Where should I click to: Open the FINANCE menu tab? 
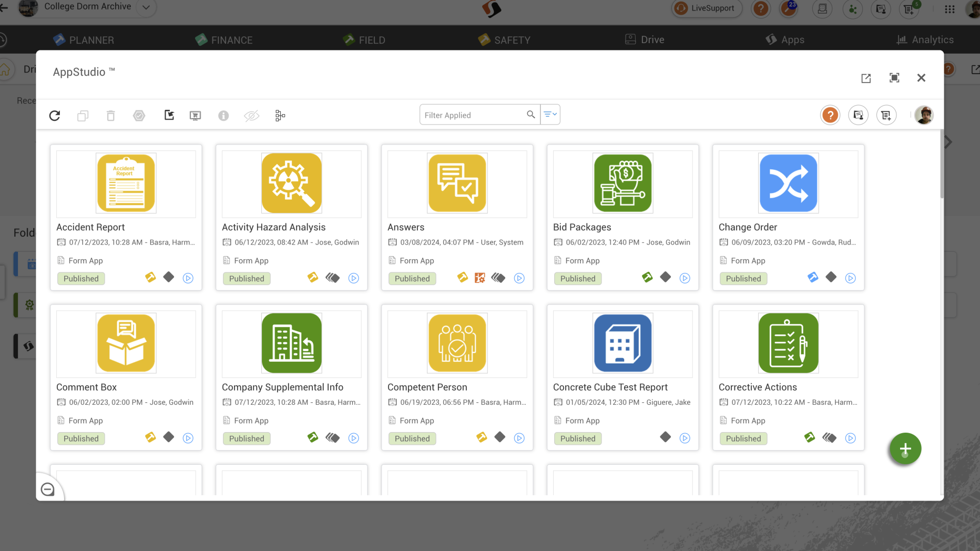pyautogui.click(x=224, y=40)
